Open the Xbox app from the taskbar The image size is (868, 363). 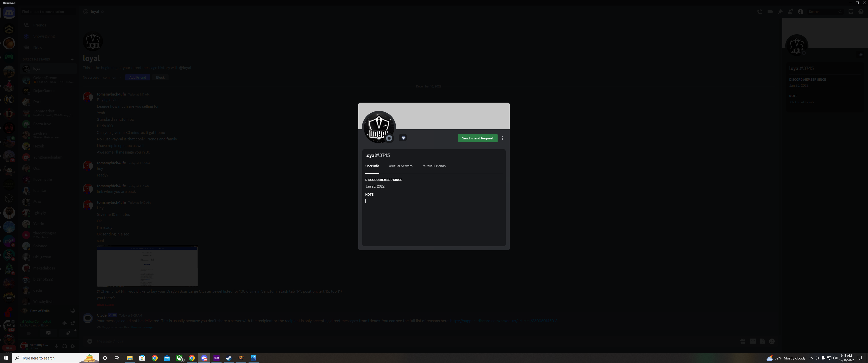pos(180,358)
